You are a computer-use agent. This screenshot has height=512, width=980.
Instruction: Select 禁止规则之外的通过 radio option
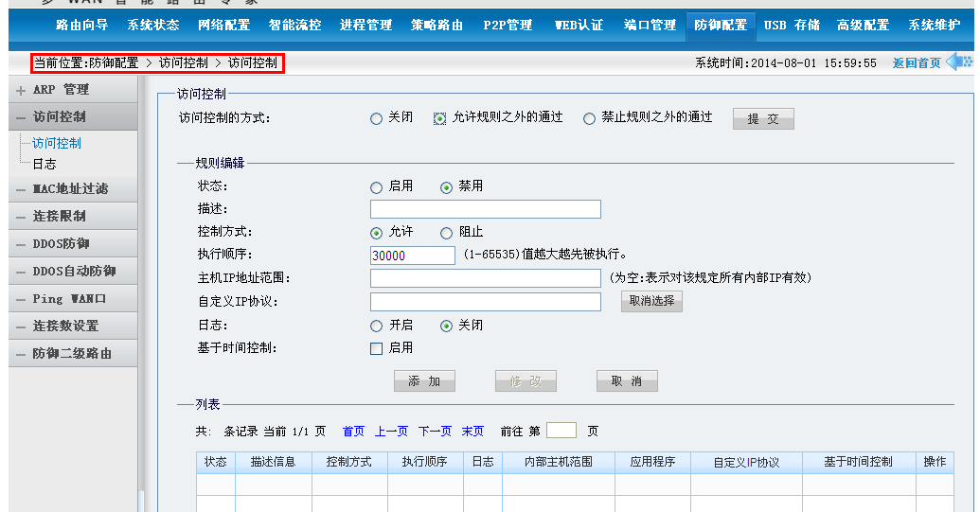tap(590, 118)
